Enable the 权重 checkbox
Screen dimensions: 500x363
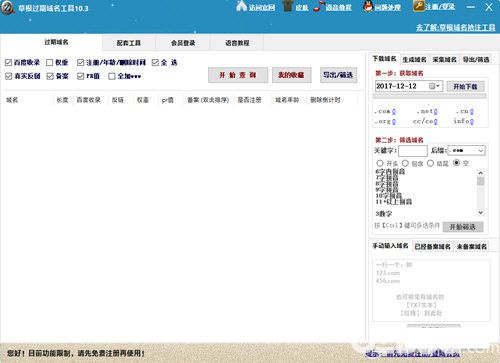tap(50, 62)
